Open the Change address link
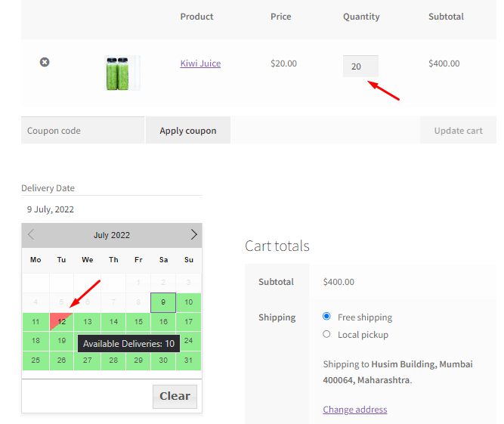Screen dimensions: 504x424 point(354,410)
